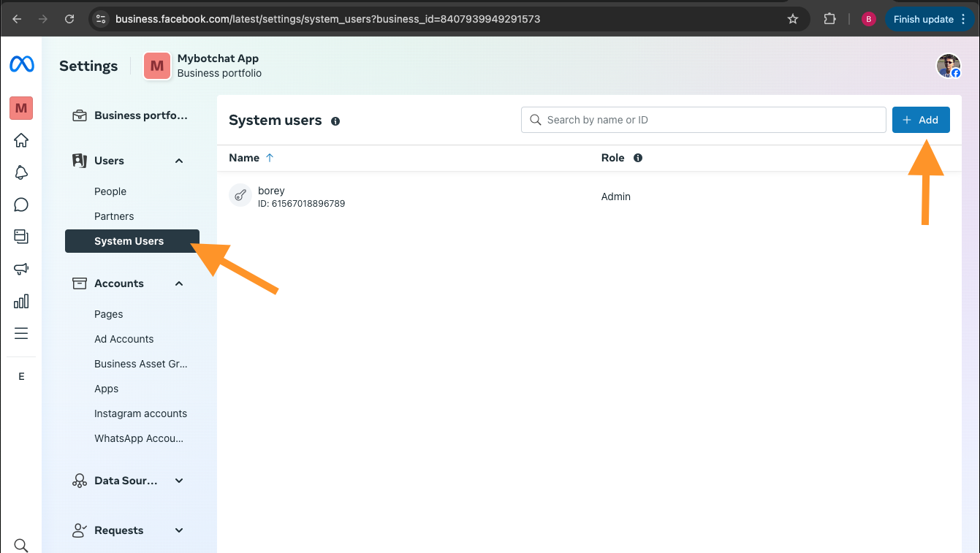Select WhatsApp Accounts in sidebar
The width and height of the screenshot is (980, 553).
tap(139, 438)
